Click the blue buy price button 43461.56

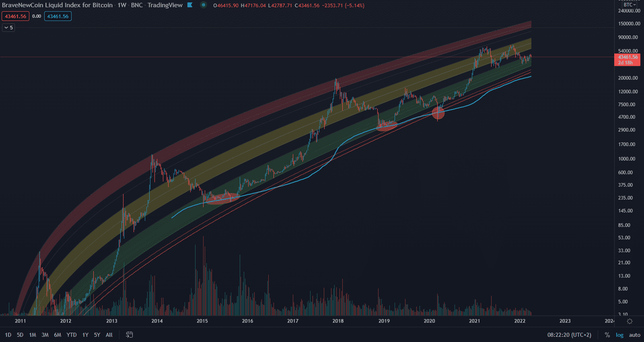pos(58,16)
